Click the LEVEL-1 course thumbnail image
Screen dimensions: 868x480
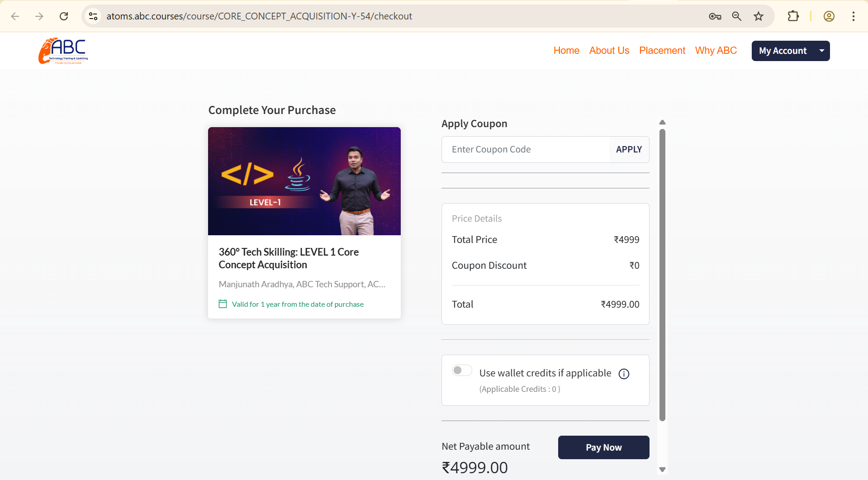coord(304,181)
